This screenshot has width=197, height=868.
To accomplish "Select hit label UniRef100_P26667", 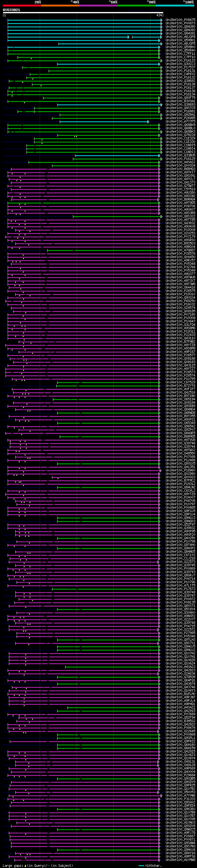I will [180, 836].
